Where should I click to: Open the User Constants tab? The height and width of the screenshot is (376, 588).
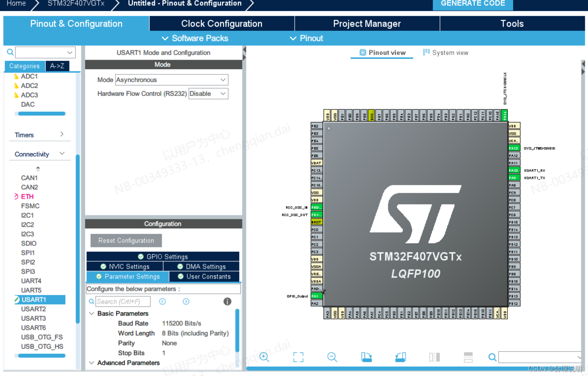[204, 277]
